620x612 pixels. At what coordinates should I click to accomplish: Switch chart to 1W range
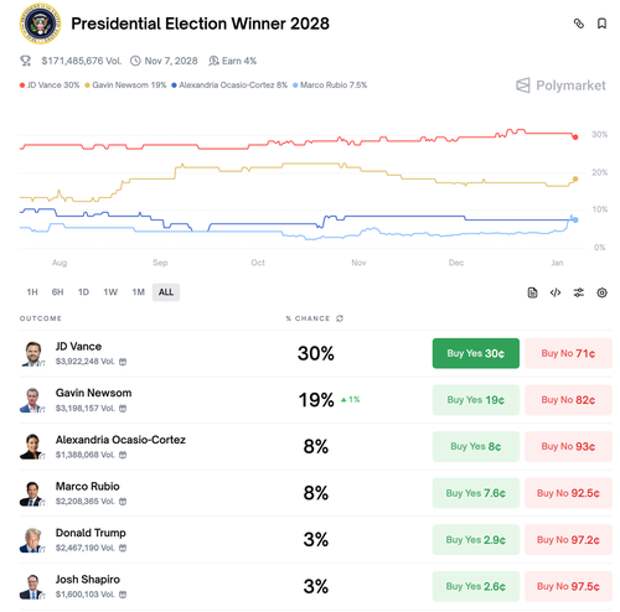(x=110, y=292)
